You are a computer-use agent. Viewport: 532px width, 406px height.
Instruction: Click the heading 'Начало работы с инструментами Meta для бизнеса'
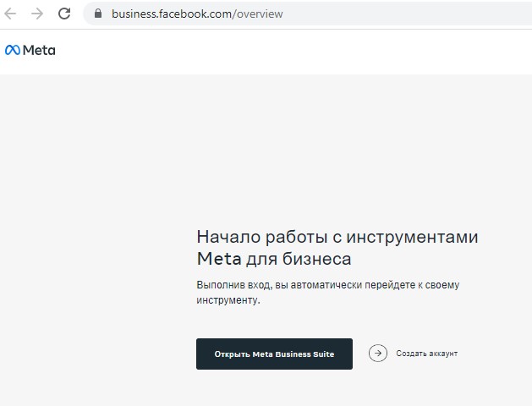[337, 248]
